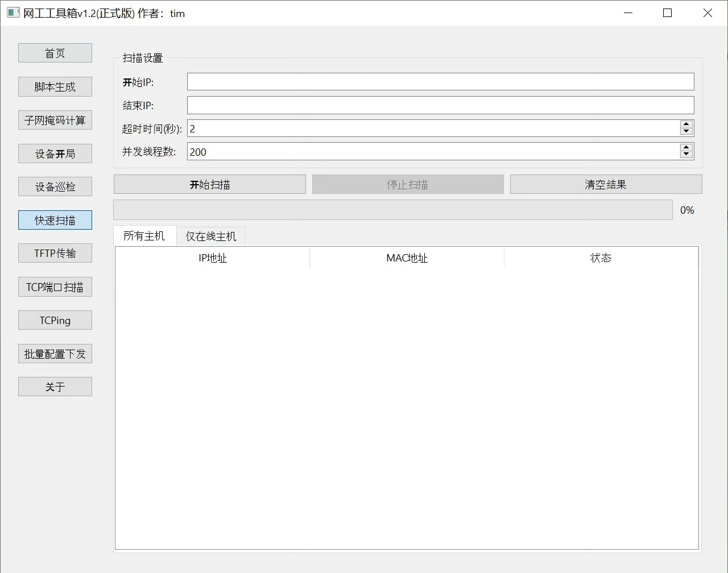Switch to the 仅在线主机 tab
Screen dimensions: 728x573
point(210,236)
